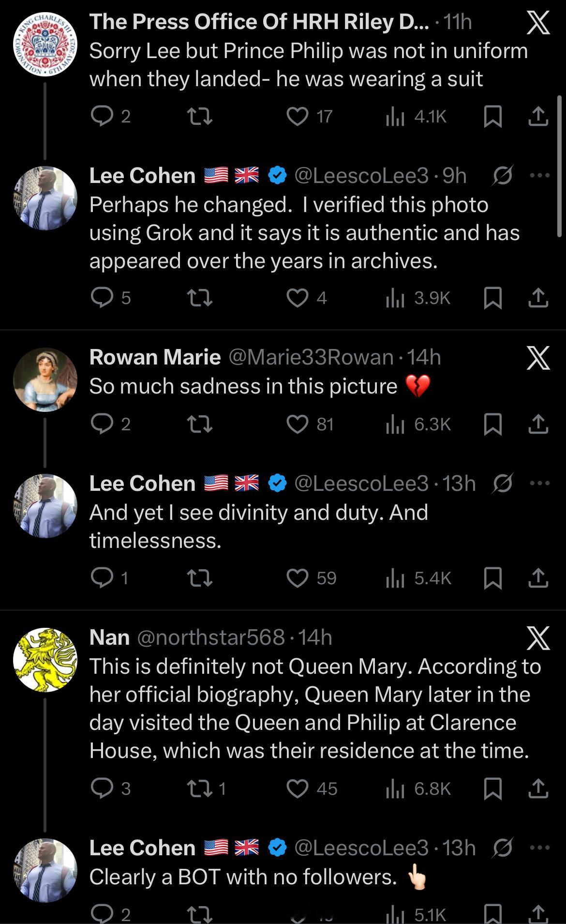Open Lee Cohen's profile avatar on BOT reply

45,870
